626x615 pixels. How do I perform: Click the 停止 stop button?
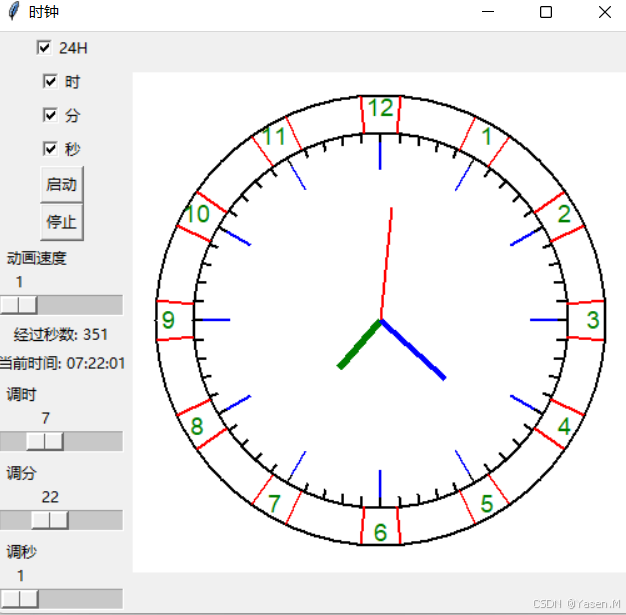[61, 222]
